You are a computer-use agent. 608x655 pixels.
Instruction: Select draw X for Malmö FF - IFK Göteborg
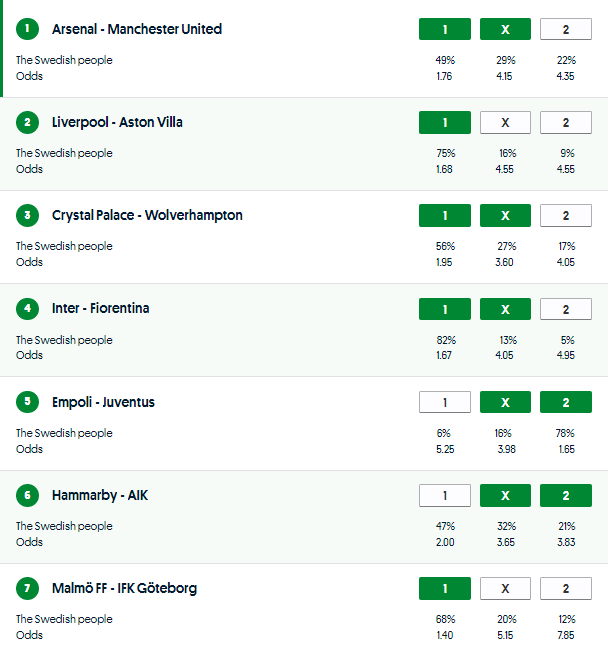click(x=505, y=588)
